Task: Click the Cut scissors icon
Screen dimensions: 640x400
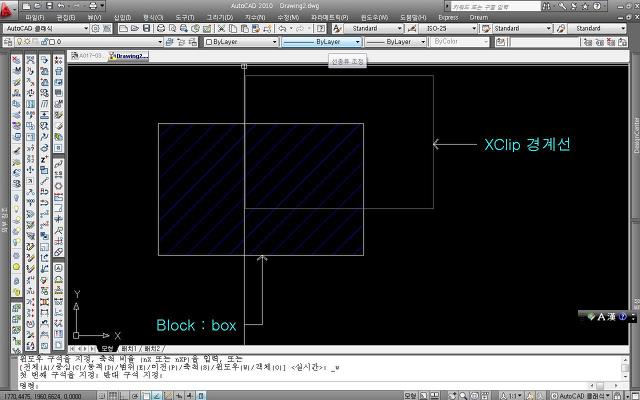Action: tap(221, 28)
